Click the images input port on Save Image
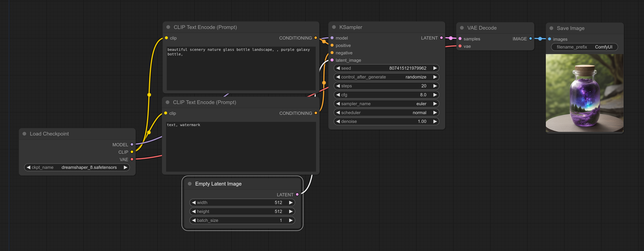Viewport: 644px width, 251px height. coord(550,39)
